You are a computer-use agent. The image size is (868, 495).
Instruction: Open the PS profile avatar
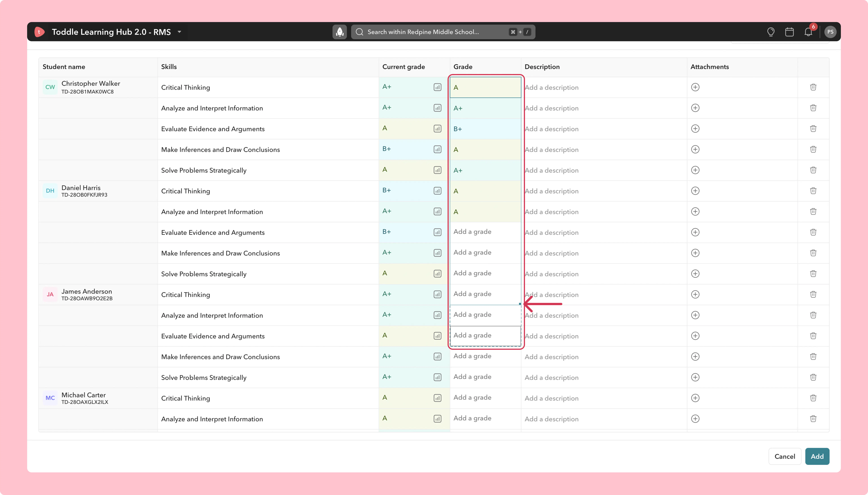pos(830,32)
